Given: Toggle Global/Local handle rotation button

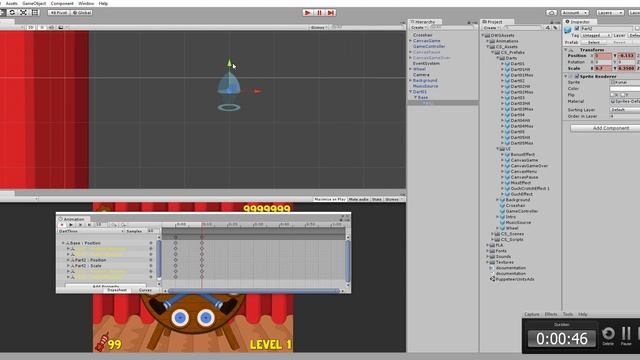Looking at the screenshot, I should [82, 13].
